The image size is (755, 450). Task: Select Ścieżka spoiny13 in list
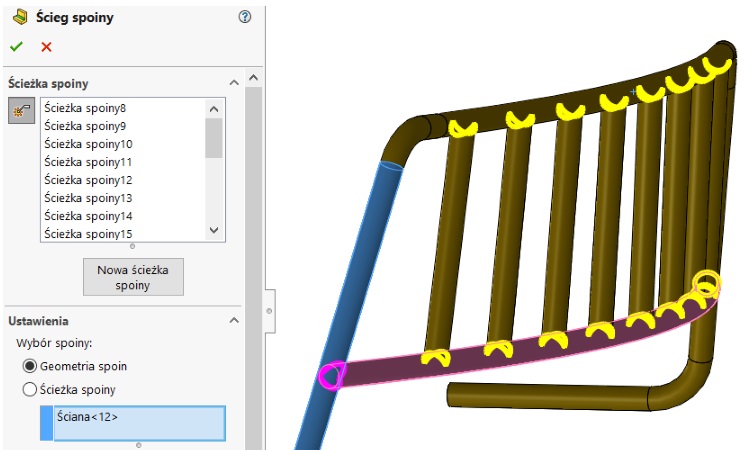coord(88,198)
